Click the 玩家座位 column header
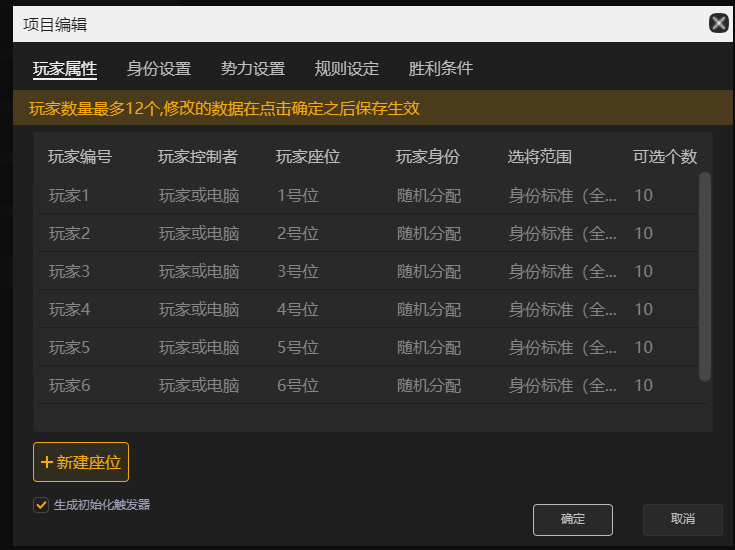The height and width of the screenshot is (550, 735). 308,157
